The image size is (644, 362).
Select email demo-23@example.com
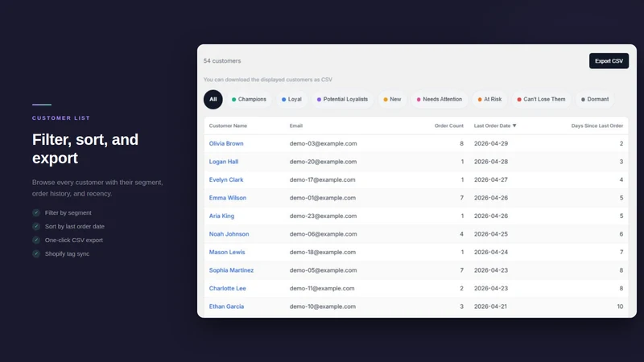coord(324,216)
